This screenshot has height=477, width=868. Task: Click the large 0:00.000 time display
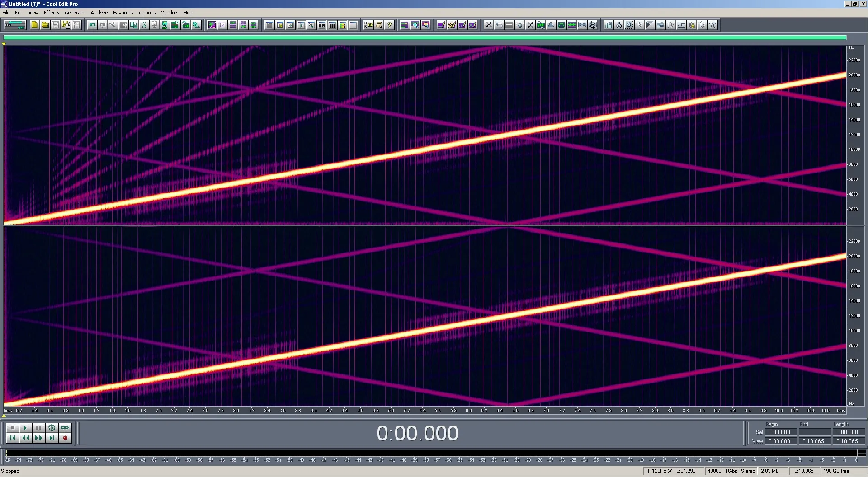coord(417,433)
